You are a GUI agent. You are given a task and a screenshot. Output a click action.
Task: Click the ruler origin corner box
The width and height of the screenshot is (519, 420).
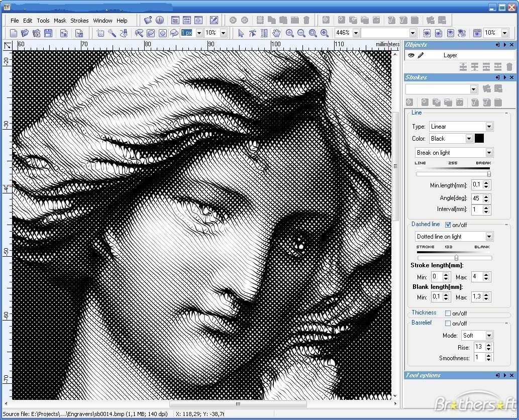click(x=7, y=45)
